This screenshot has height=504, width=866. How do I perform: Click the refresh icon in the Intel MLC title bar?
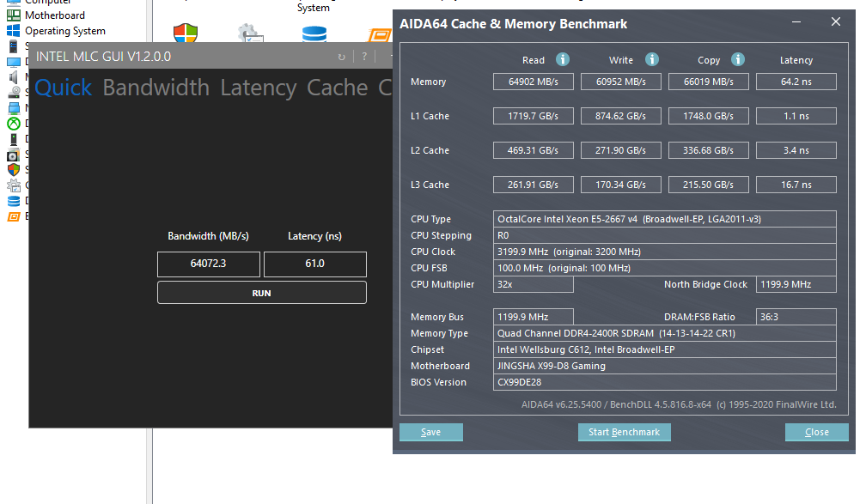coord(341,57)
